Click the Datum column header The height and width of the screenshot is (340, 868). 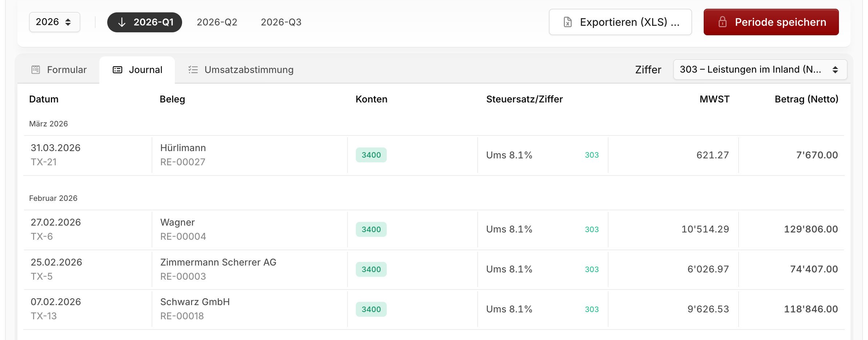click(x=44, y=99)
